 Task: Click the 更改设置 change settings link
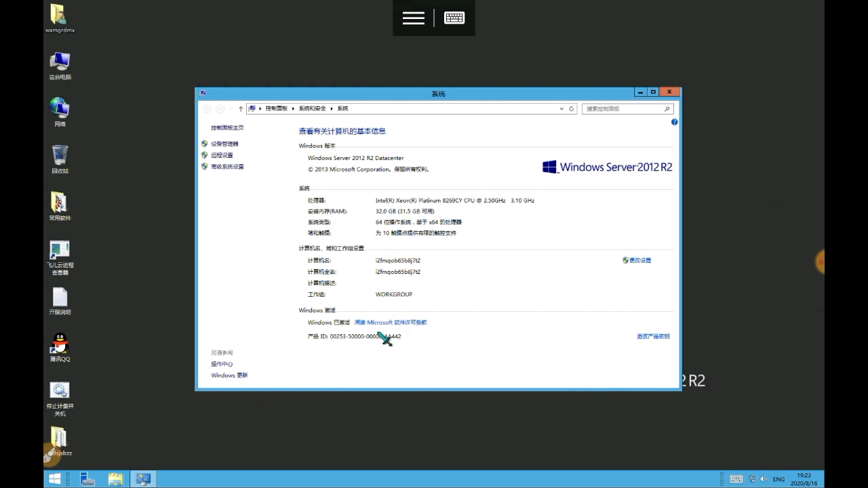pyautogui.click(x=639, y=260)
